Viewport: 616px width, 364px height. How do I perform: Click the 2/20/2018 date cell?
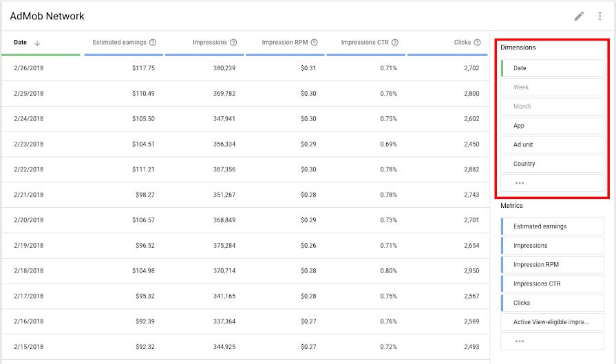(x=29, y=220)
